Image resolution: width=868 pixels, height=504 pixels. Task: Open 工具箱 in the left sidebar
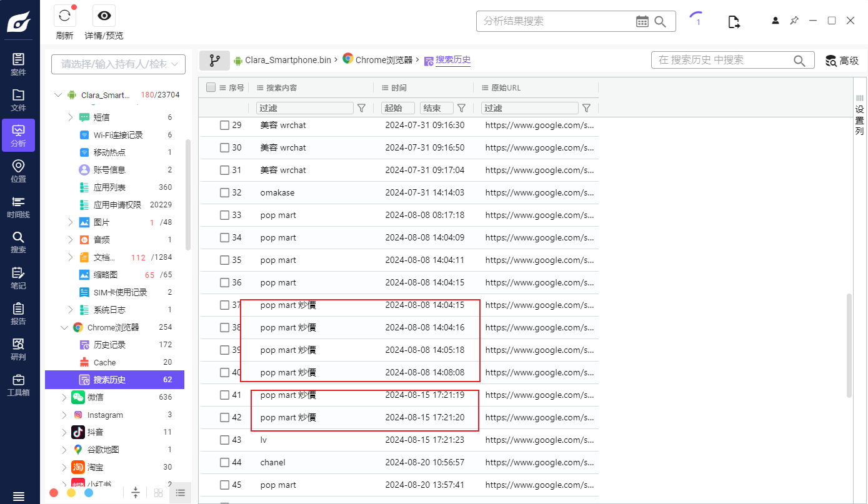(19, 385)
